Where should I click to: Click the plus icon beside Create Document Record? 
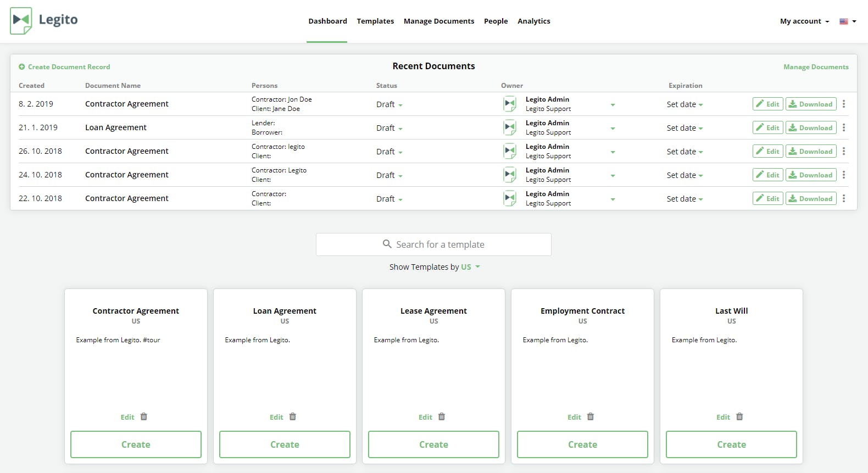22,66
